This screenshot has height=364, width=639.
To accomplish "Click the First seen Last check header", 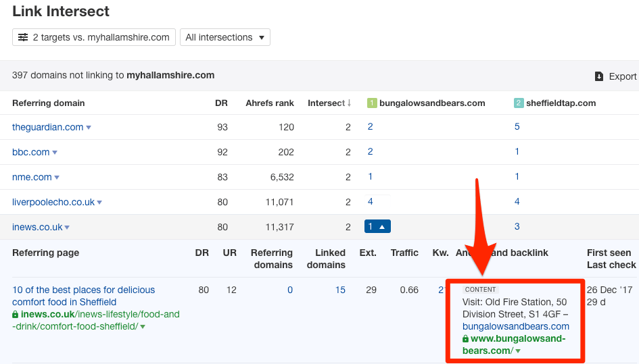I will click(611, 259).
